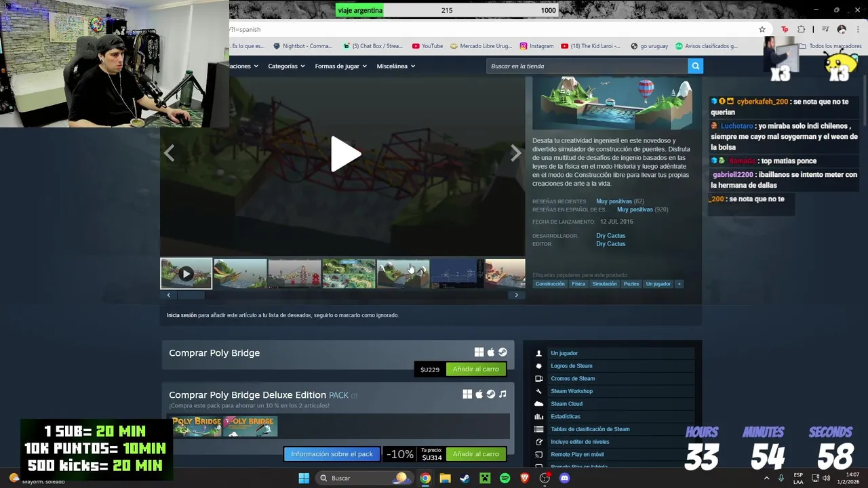Open the Muy positivas recent reviews link
Screen dimensions: 868x488
pos(614,201)
